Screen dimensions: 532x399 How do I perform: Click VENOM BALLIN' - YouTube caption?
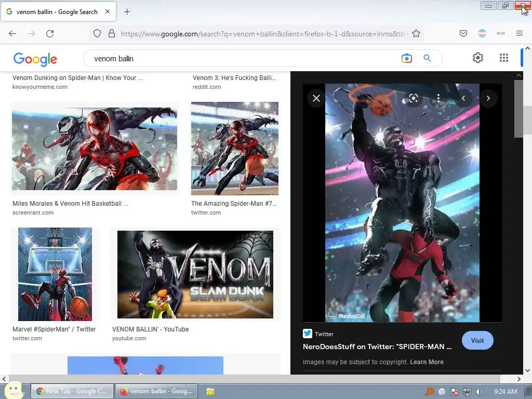pos(150,329)
